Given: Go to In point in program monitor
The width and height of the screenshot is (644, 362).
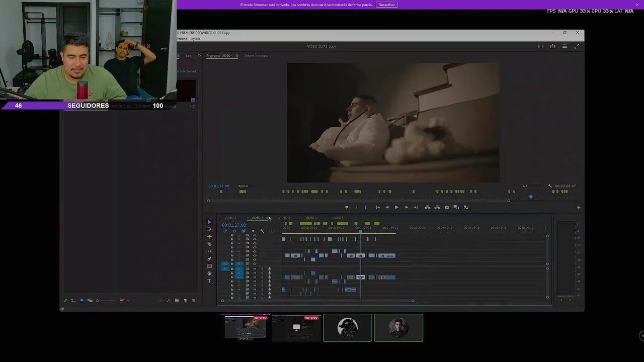Looking at the screenshot, I should [x=378, y=207].
